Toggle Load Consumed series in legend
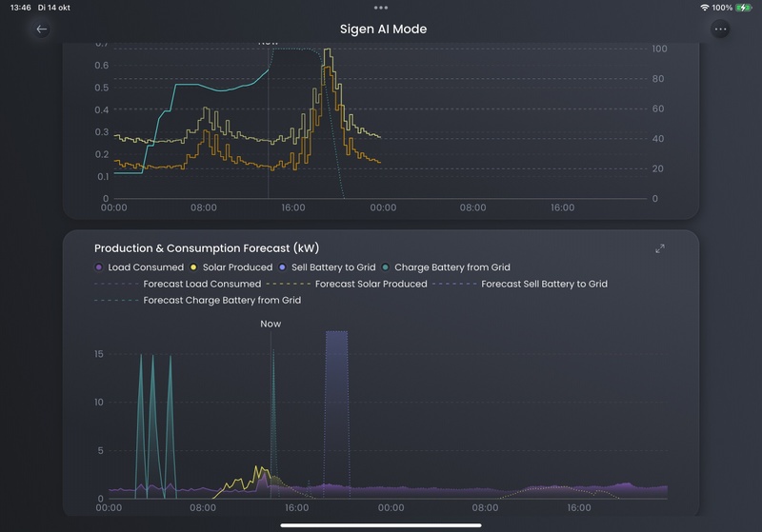This screenshot has height=532, width=762. pyautogui.click(x=139, y=267)
